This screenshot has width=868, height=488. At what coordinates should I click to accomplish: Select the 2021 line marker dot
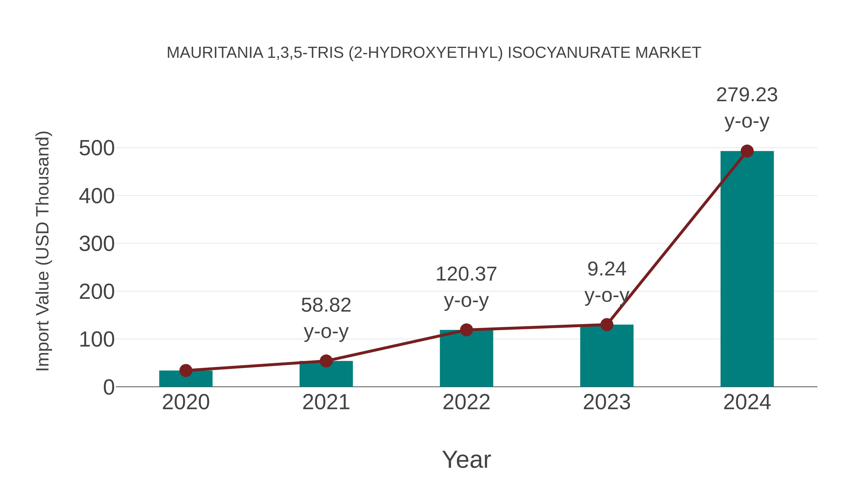[326, 361]
